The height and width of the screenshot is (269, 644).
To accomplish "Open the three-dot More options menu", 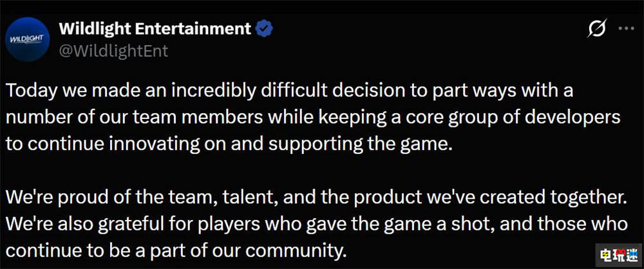I will point(625,30).
